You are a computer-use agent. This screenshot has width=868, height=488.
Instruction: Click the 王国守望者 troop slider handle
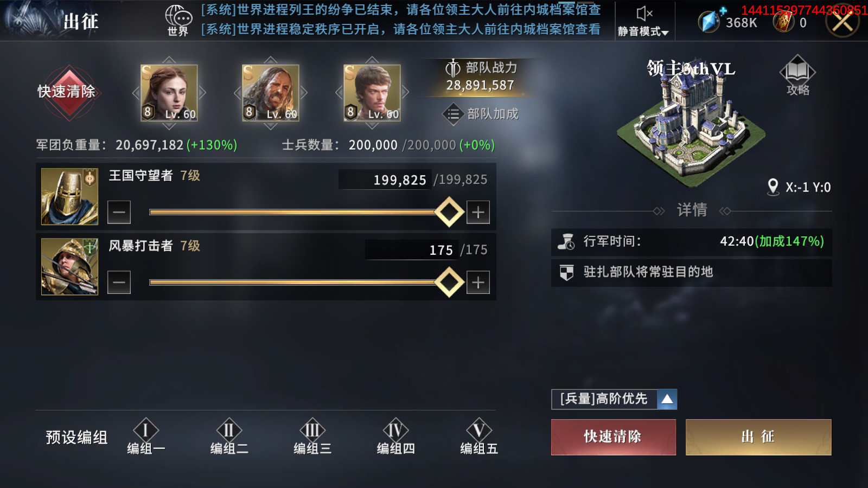449,212
